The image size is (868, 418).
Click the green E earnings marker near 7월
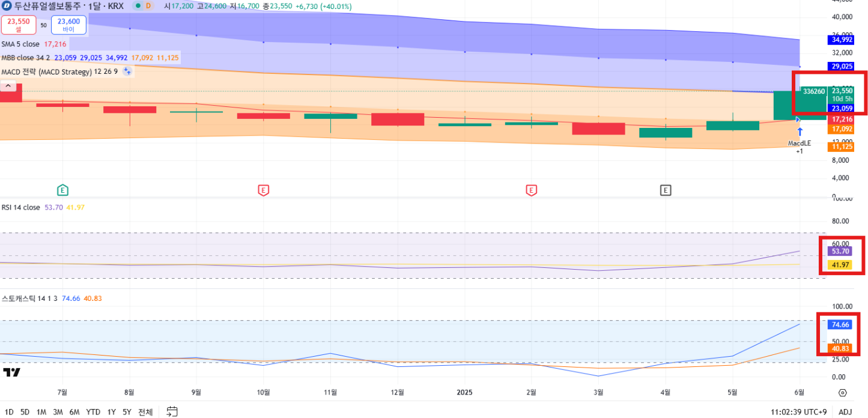[62, 190]
